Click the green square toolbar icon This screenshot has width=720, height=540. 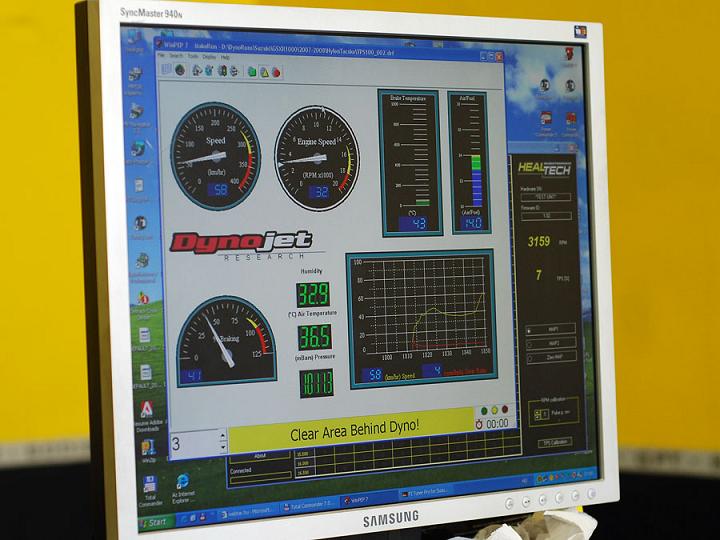pos(252,72)
